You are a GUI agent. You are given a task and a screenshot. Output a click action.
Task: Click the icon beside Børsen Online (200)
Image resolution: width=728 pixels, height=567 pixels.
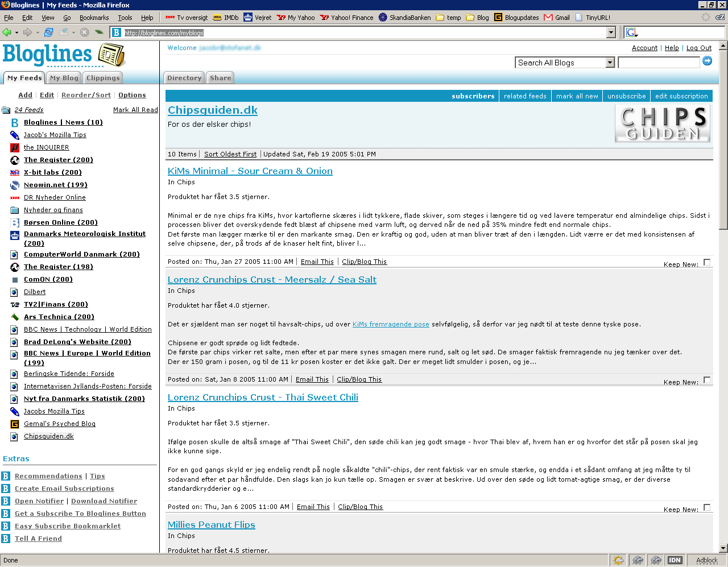pos(15,222)
